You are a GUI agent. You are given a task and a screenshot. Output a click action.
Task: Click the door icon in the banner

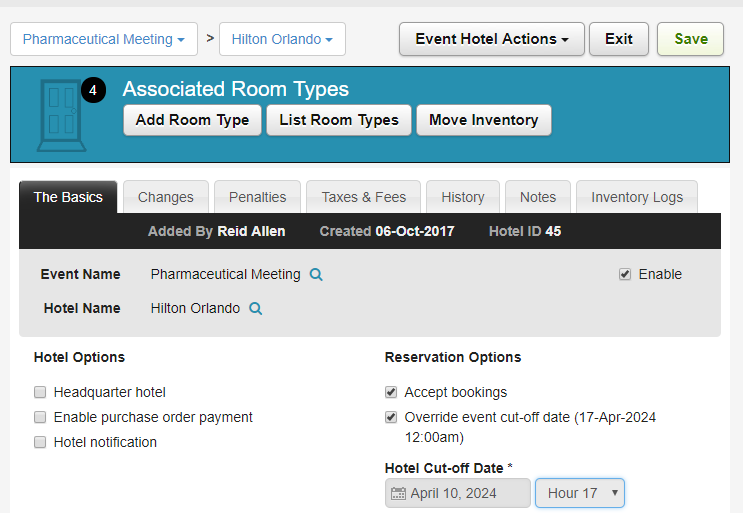pyautogui.click(x=61, y=113)
